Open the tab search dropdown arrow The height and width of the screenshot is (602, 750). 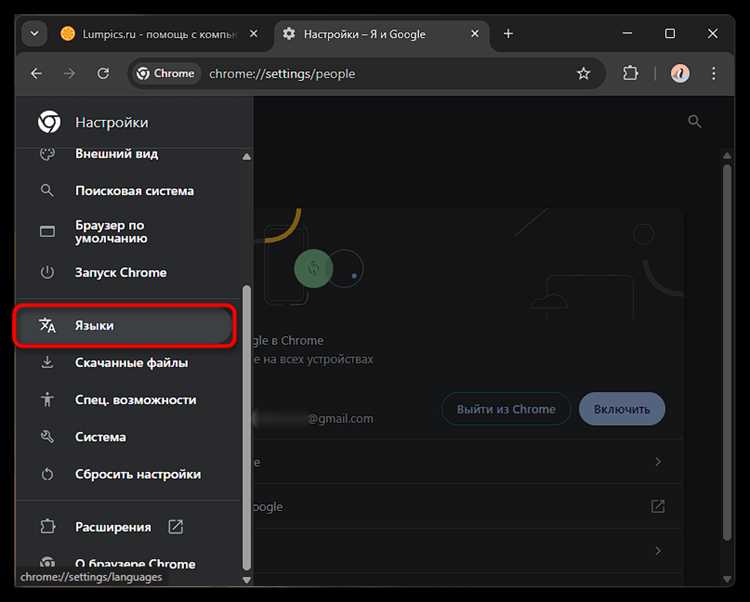[34, 34]
